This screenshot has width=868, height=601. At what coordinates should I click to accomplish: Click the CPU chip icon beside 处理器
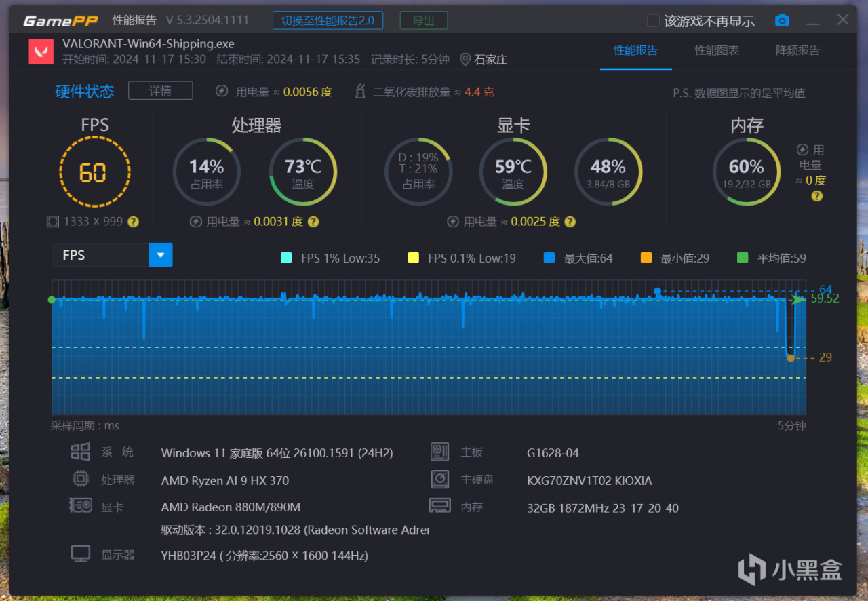(x=81, y=479)
